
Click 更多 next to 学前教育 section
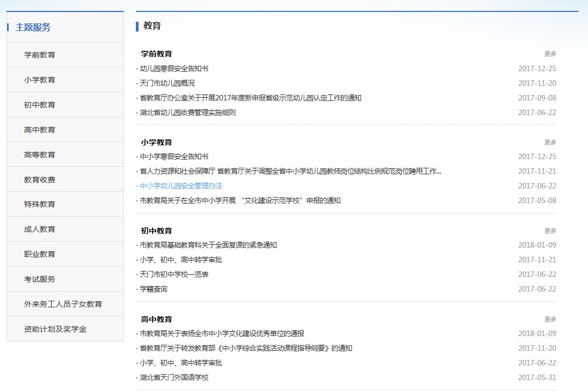(550, 54)
